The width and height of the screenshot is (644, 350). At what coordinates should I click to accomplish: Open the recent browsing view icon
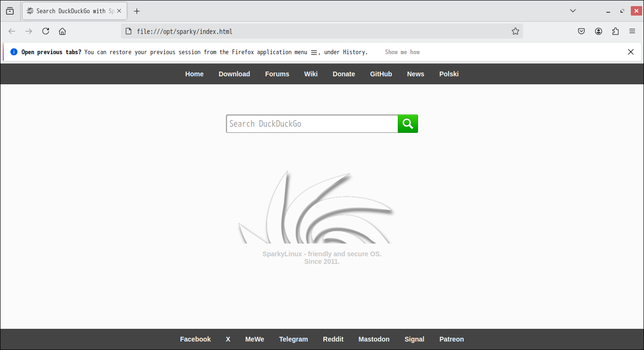coord(10,11)
